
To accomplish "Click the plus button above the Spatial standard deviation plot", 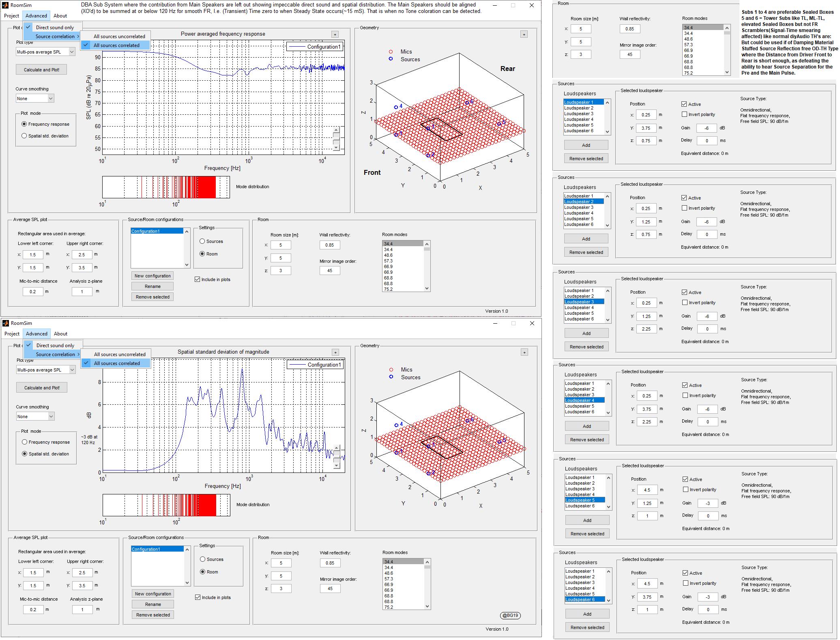I will (335, 352).
